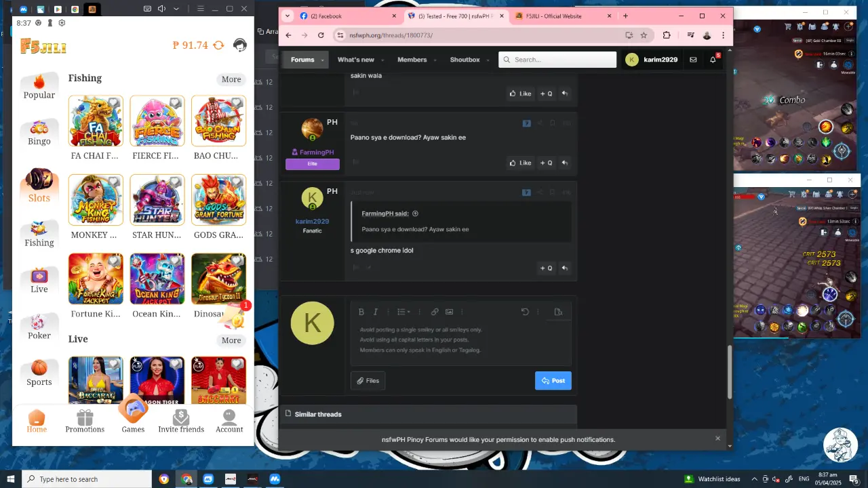Select the Slots category in F5JILI sidebar

[39, 186]
